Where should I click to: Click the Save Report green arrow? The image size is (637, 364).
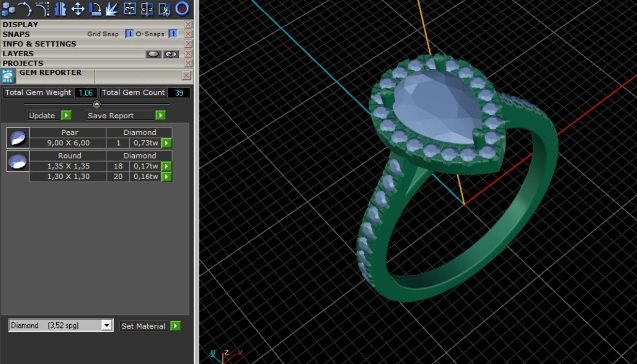tap(161, 115)
